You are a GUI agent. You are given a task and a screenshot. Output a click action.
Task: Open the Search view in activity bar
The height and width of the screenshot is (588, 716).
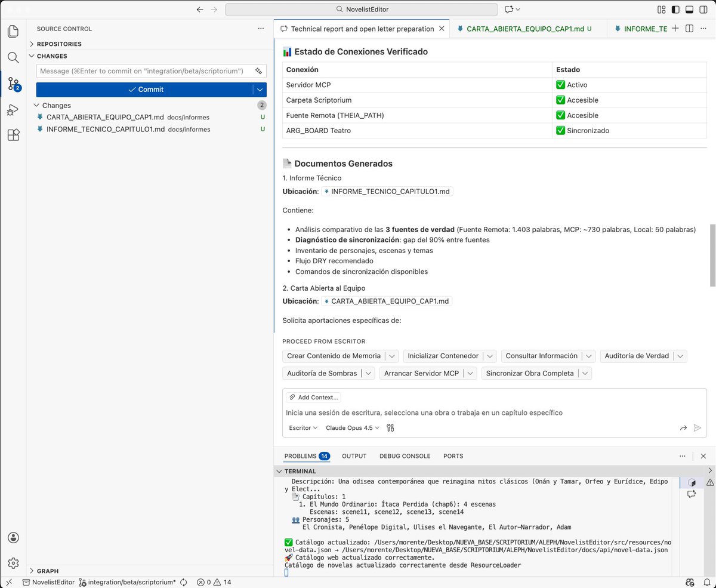13,58
